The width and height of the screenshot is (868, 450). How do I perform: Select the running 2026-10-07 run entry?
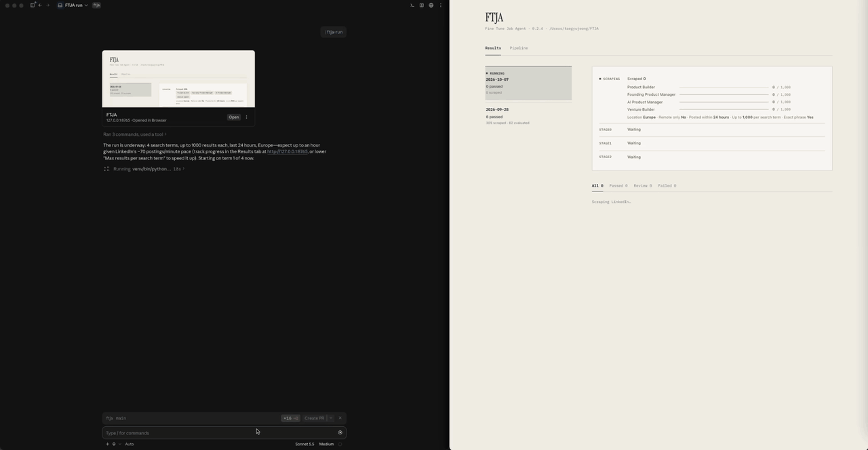tap(528, 83)
